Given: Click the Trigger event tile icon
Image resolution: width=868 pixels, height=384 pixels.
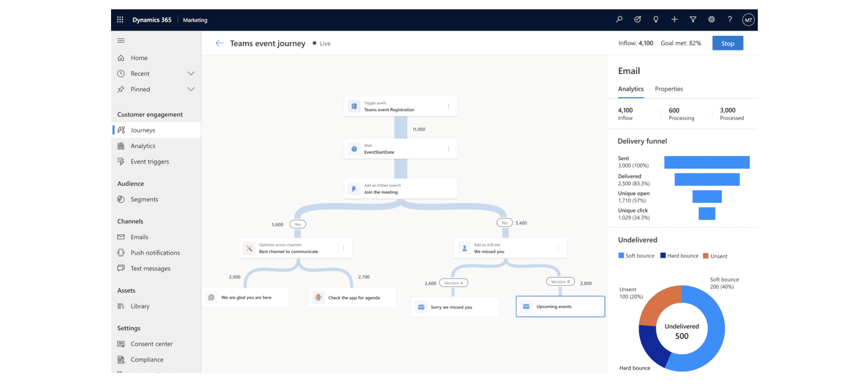Looking at the screenshot, I should (x=354, y=106).
